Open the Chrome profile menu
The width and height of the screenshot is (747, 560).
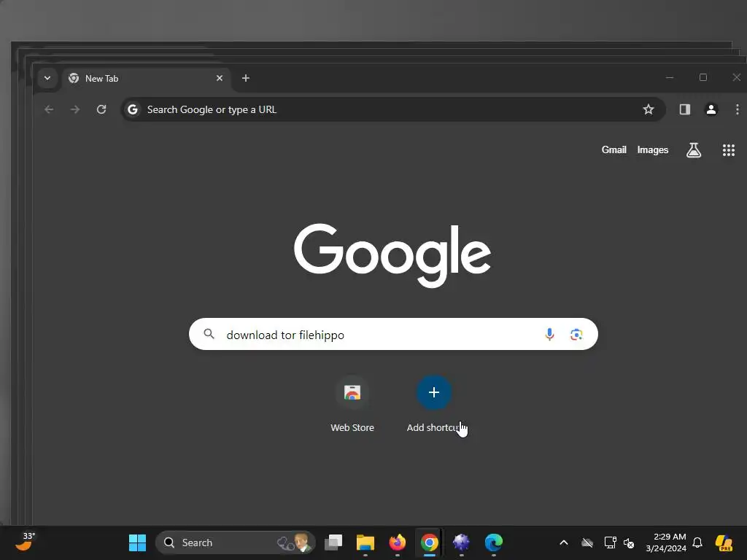point(711,109)
